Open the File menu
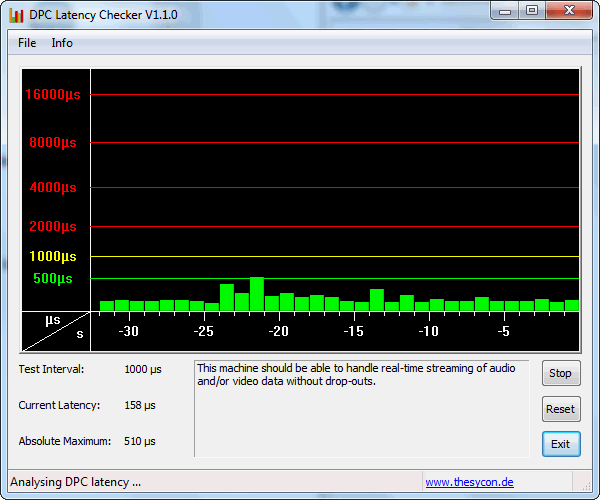The width and height of the screenshot is (600, 500). tap(27, 43)
